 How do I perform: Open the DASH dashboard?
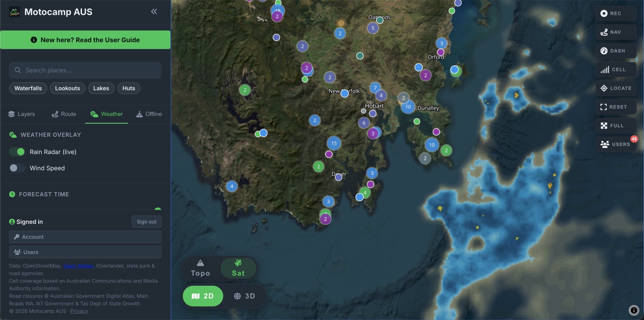[616, 51]
